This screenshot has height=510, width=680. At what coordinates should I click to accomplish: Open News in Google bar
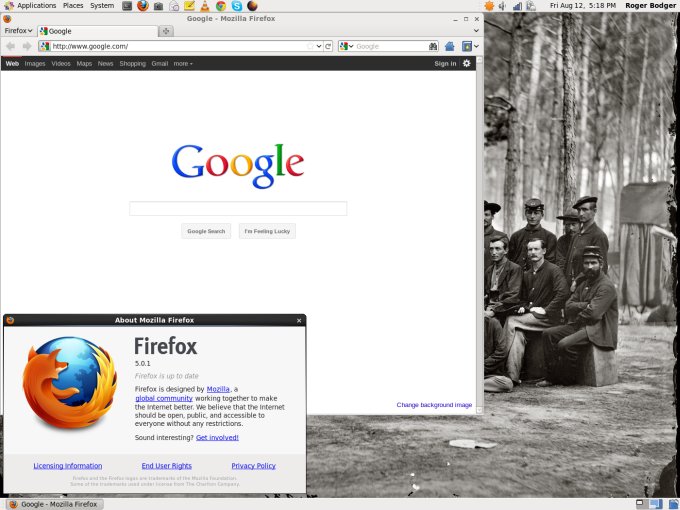click(105, 64)
